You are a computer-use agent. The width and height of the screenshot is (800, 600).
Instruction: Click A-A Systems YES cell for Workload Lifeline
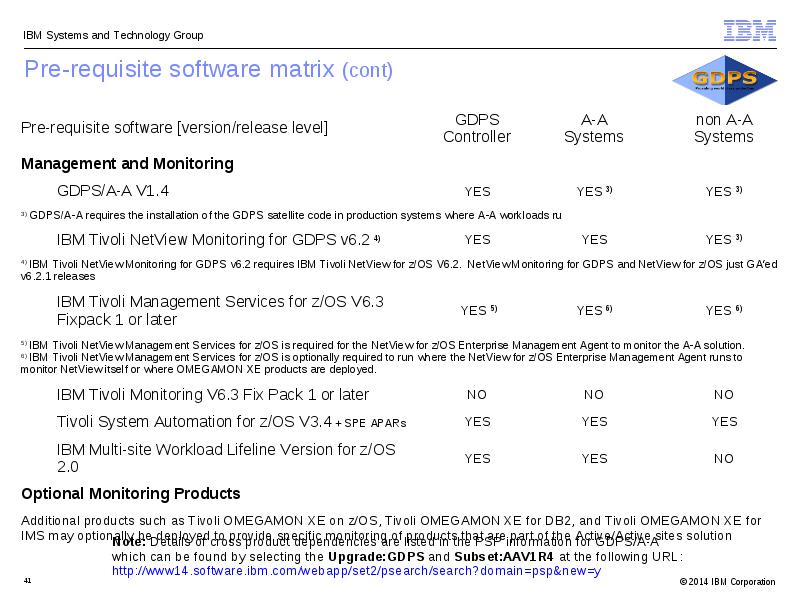pyautogui.click(x=594, y=459)
